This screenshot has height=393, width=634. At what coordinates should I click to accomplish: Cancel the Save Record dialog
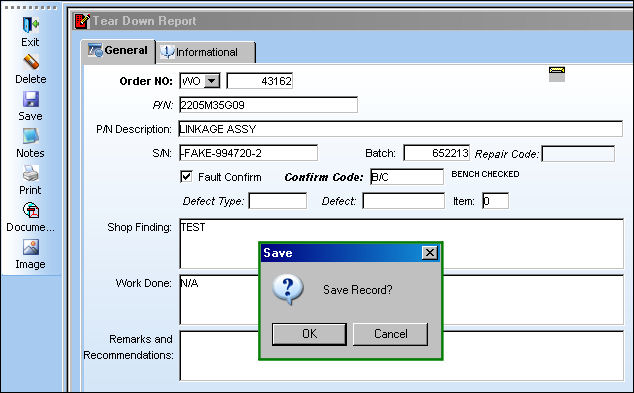click(390, 334)
